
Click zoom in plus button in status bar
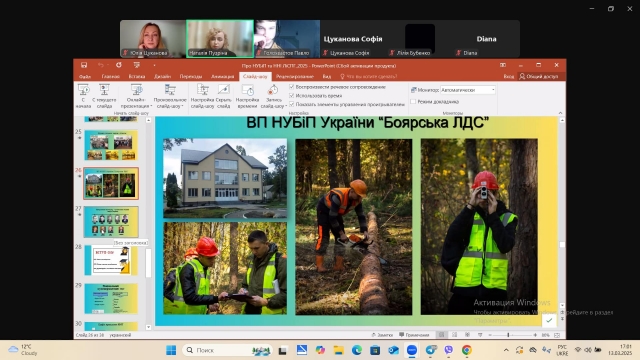coord(535,335)
